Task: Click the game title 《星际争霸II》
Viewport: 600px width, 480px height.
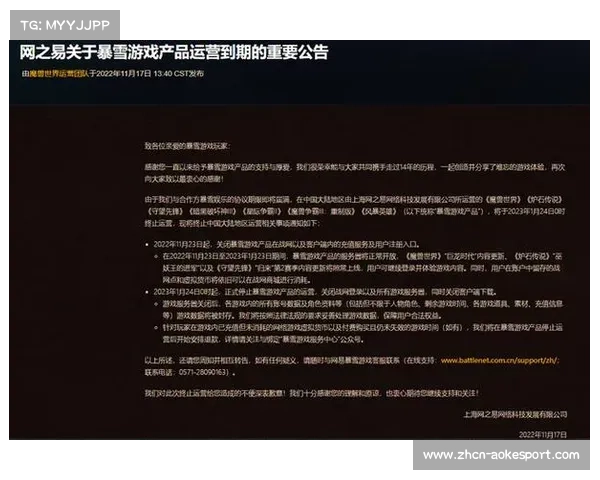Action: tap(262, 212)
